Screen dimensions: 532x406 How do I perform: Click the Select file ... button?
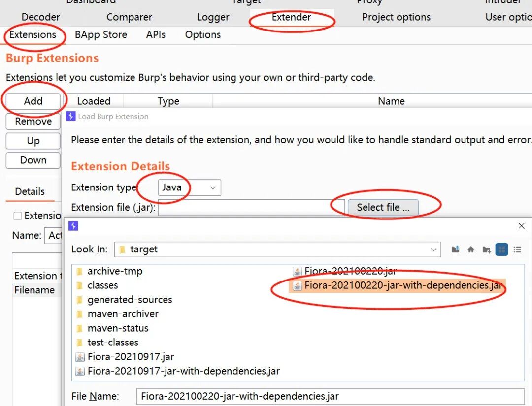pyautogui.click(x=383, y=207)
